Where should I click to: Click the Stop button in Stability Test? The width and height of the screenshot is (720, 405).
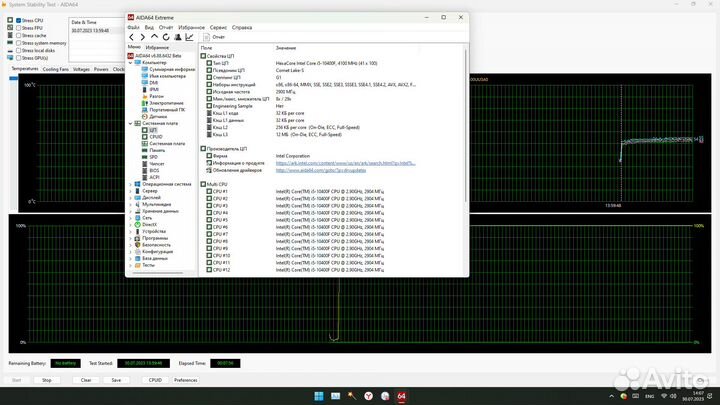(47, 380)
